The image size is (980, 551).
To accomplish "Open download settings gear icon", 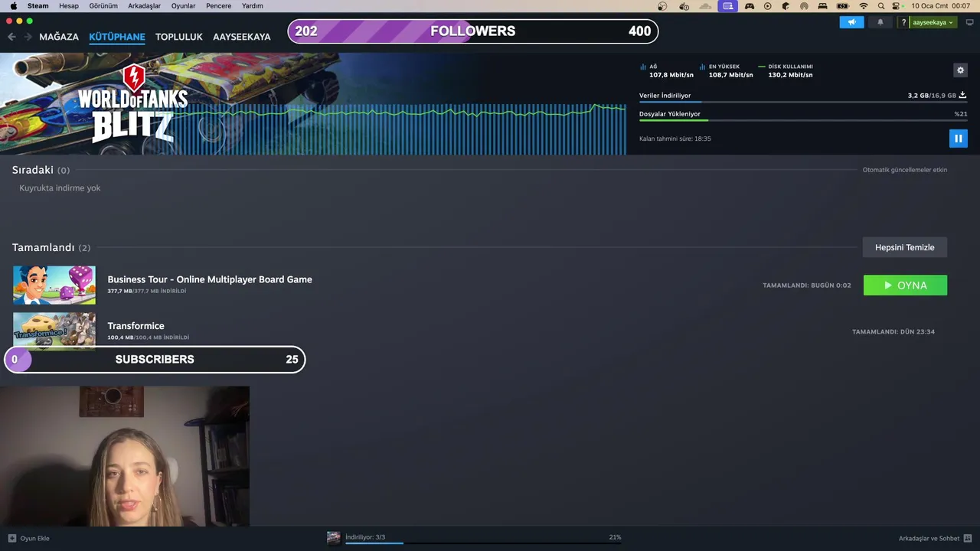I will [960, 70].
